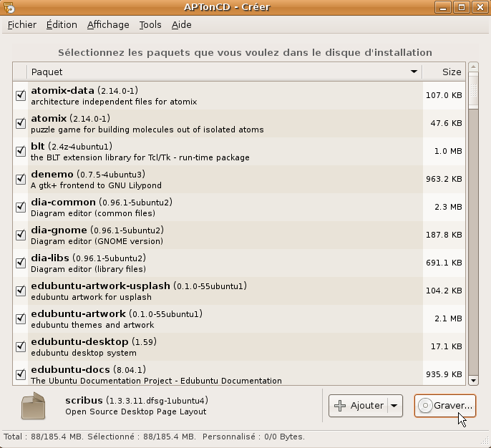The height and width of the screenshot is (448, 491).
Task: Toggle the edubuntu-docs checkbox
Action: [21, 374]
